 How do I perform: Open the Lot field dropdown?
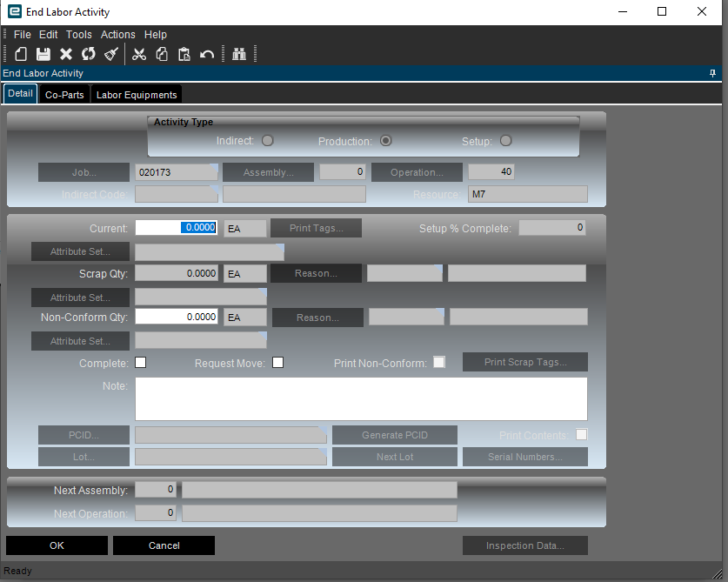point(323,452)
